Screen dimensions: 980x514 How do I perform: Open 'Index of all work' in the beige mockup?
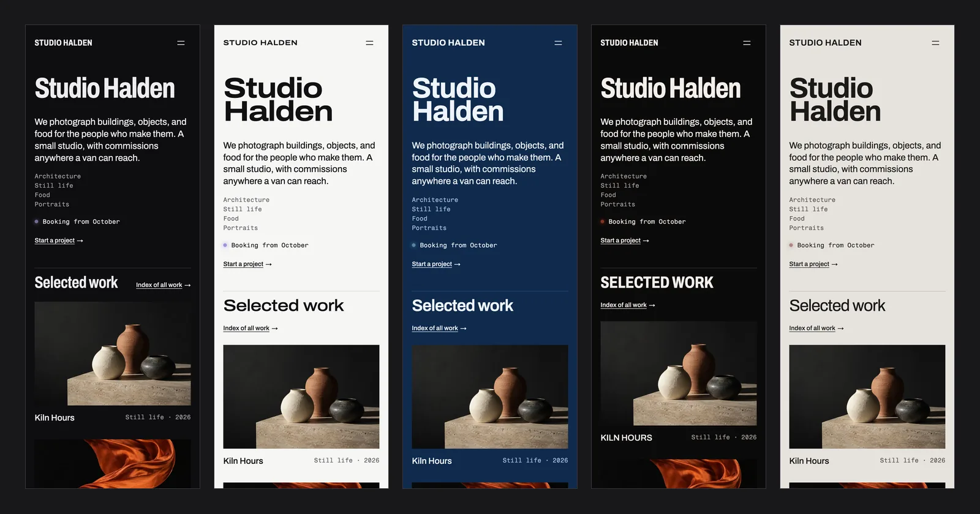(816, 329)
